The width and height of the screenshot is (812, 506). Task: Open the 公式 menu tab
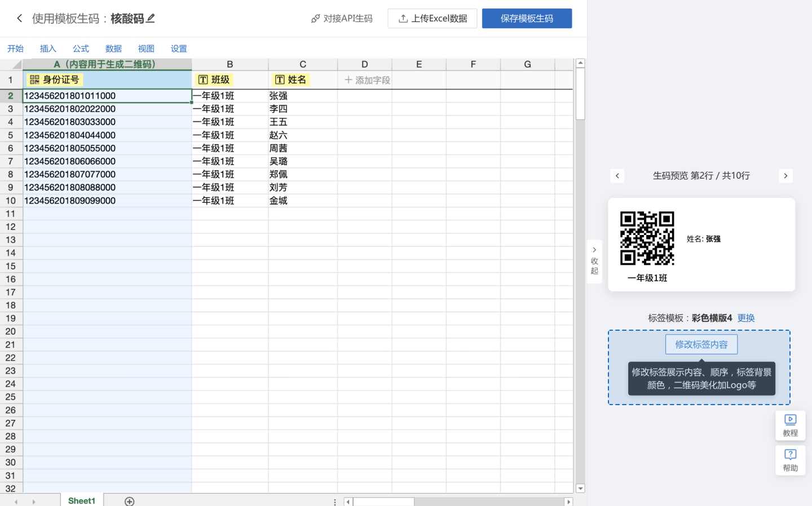coord(81,48)
